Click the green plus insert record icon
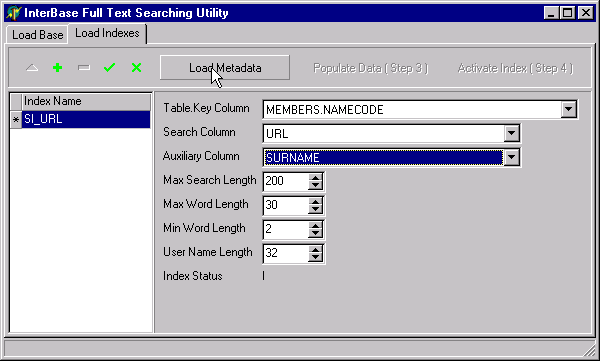 click(57, 68)
